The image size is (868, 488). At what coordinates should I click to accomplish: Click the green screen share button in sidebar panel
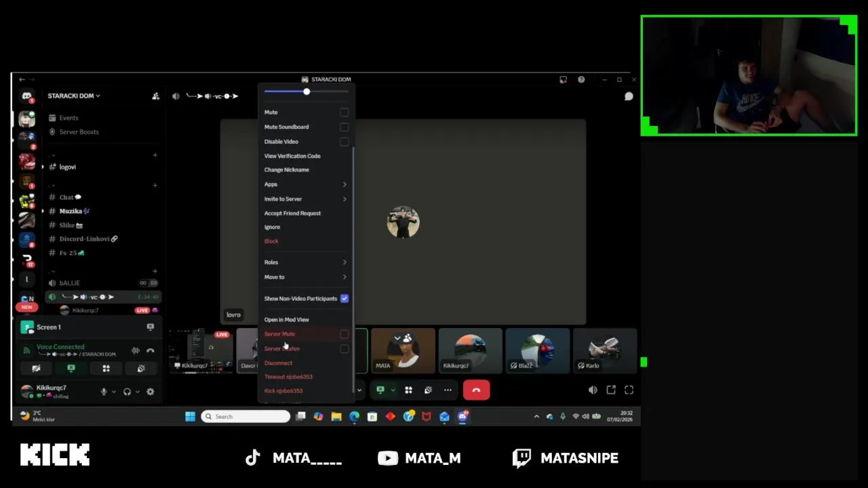71,369
